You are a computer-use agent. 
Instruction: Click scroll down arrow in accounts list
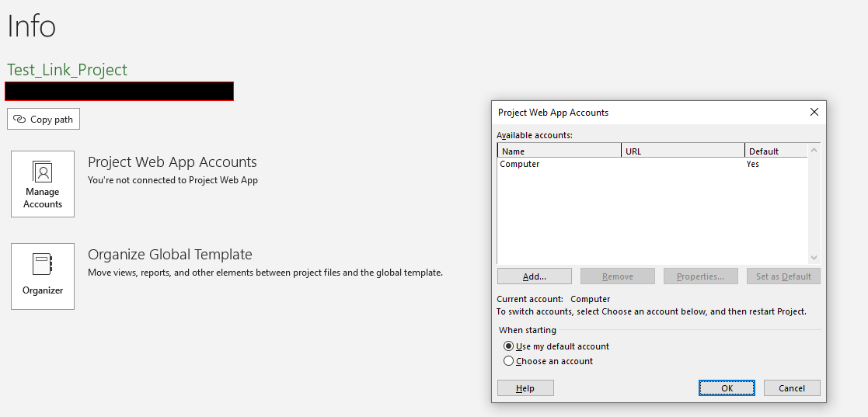click(x=814, y=258)
